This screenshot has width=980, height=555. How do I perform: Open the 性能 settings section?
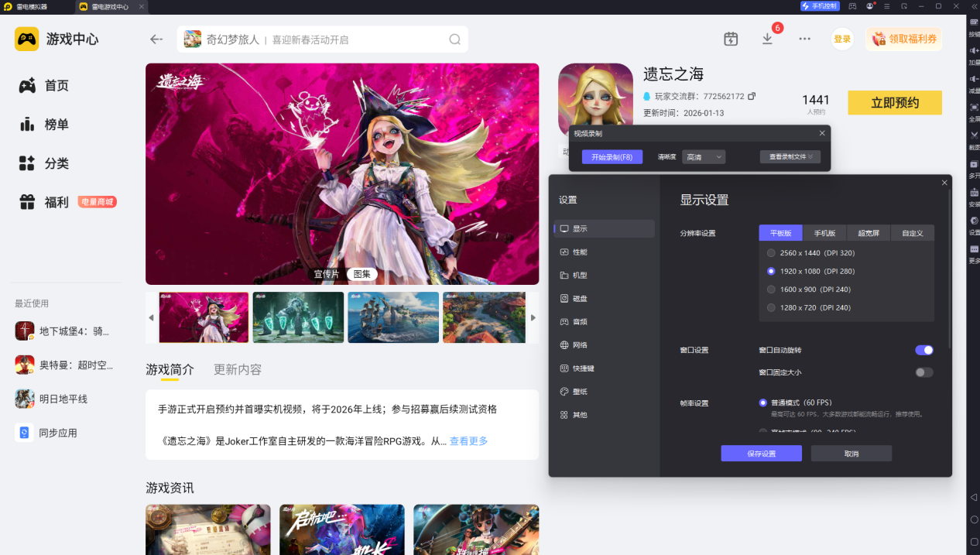[580, 252]
